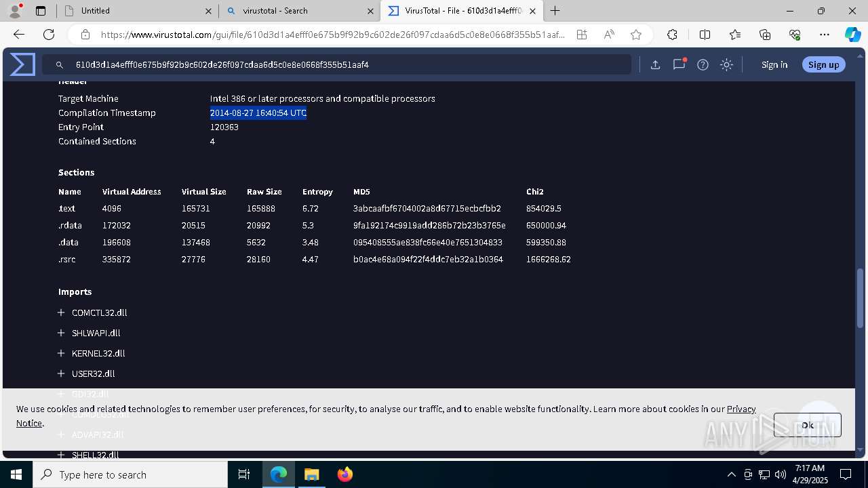868x488 pixels.
Task: Open a new browser tab
Action: 555,11
